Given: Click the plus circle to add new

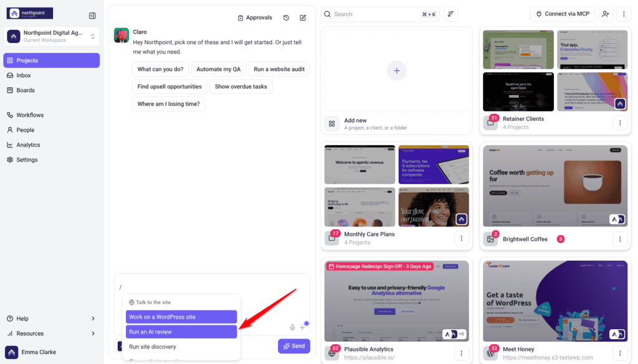Looking at the screenshot, I should (397, 71).
